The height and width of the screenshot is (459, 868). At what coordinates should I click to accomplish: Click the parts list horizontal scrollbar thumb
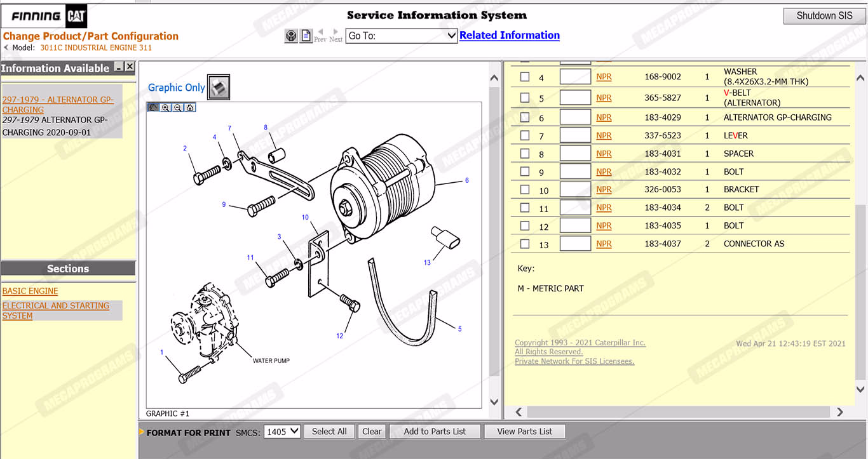click(x=678, y=412)
